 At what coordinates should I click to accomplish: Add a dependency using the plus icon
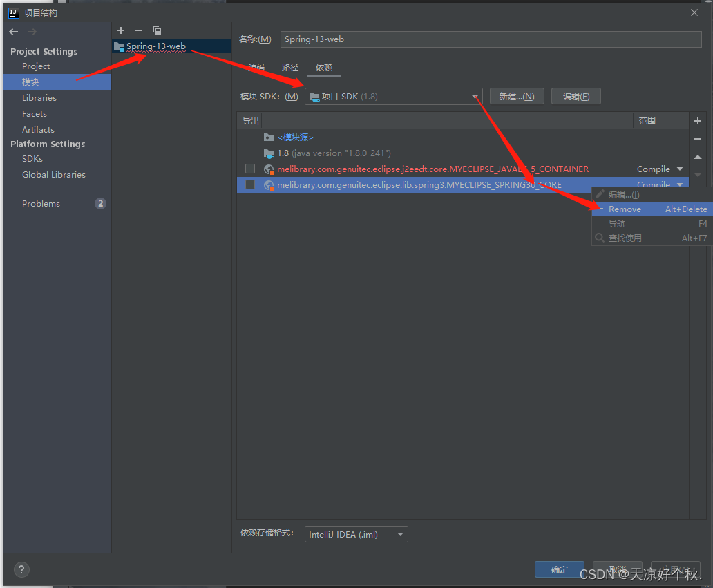click(698, 121)
